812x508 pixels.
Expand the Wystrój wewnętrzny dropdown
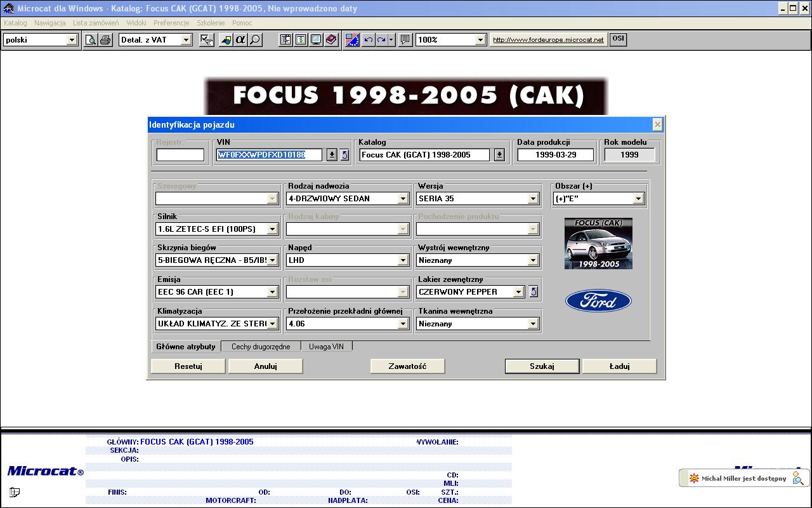tap(533, 260)
